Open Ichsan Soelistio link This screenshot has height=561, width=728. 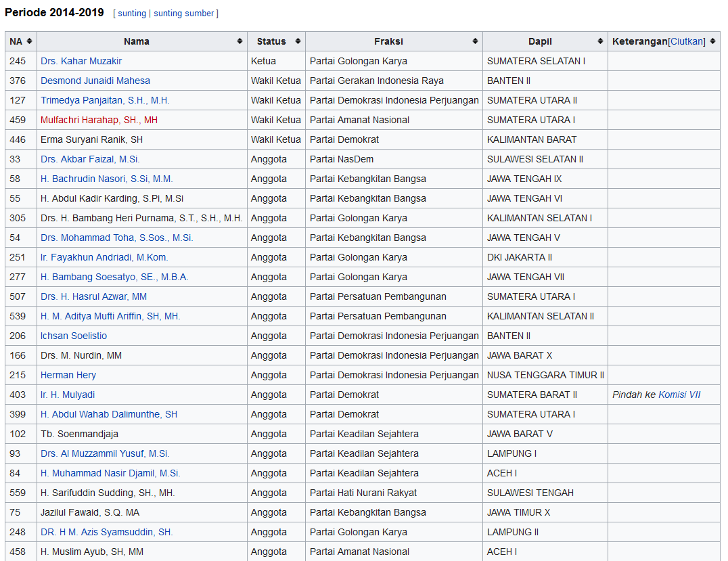coord(73,336)
